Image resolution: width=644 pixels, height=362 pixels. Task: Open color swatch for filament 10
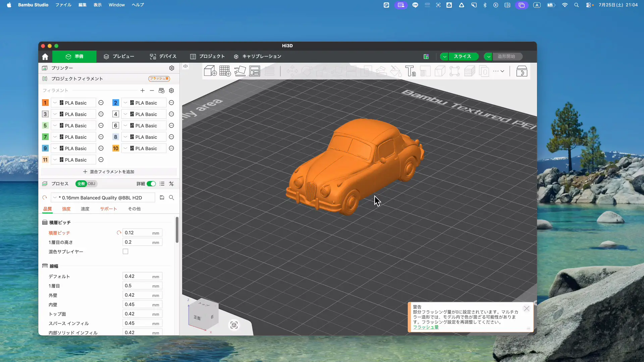[x=116, y=148]
